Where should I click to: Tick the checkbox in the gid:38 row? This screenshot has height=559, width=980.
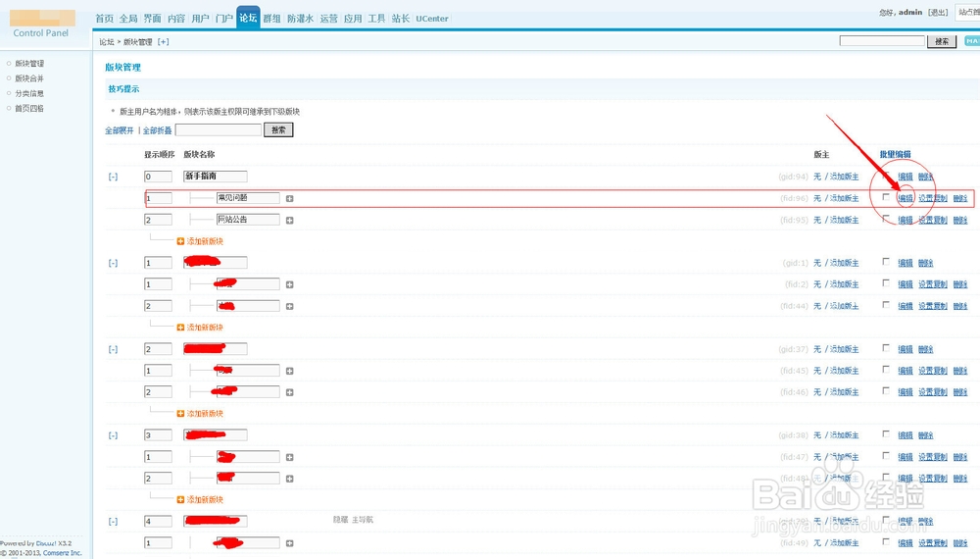point(886,433)
